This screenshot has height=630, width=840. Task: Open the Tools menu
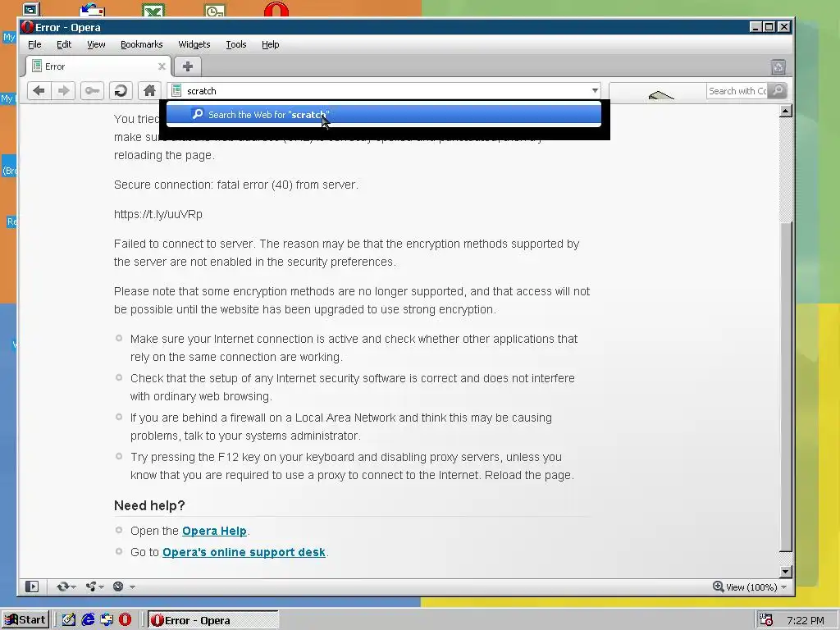[235, 44]
